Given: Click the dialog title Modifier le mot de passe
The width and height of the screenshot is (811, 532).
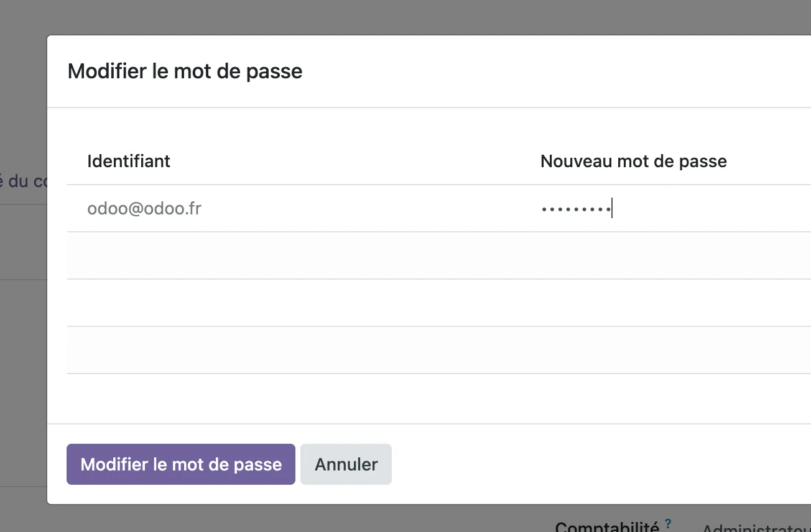Looking at the screenshot, I should pyautogui.click(x=185, y=71).
